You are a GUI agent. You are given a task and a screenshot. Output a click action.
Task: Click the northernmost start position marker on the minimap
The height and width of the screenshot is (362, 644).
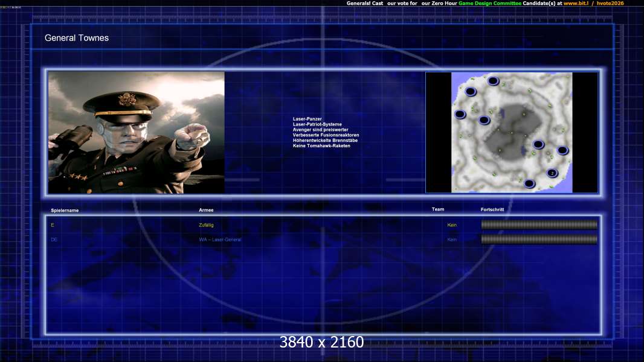[493, 81]
